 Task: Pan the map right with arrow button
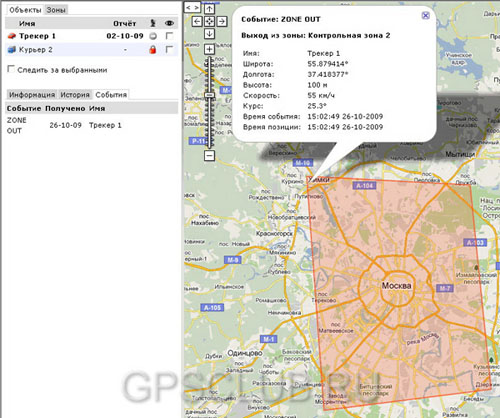(x=222, y=21)
